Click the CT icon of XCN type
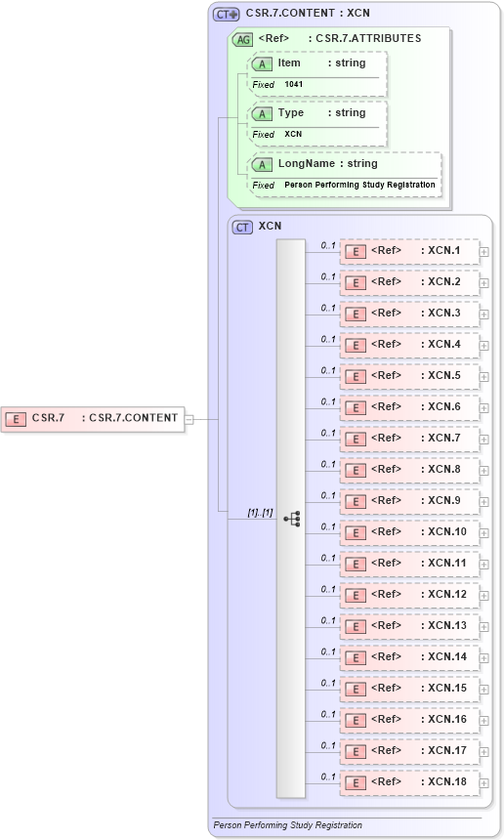 (x=242, y=228)
